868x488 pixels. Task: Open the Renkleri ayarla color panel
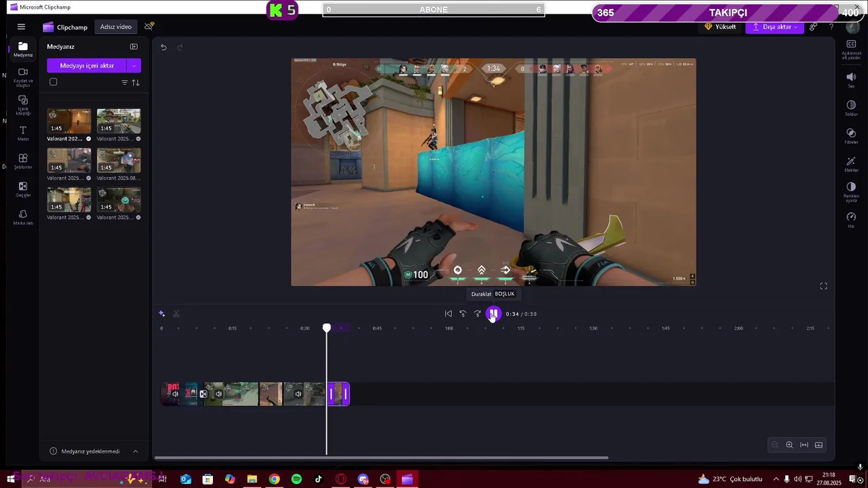[x=851, y=192]
